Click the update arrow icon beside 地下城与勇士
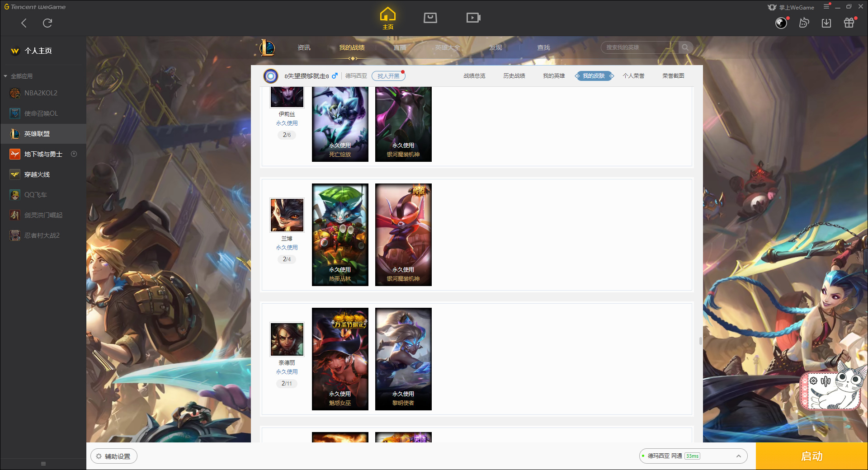Image resolution: width=868 pixels, height=470 pixels. click(74, 154)
